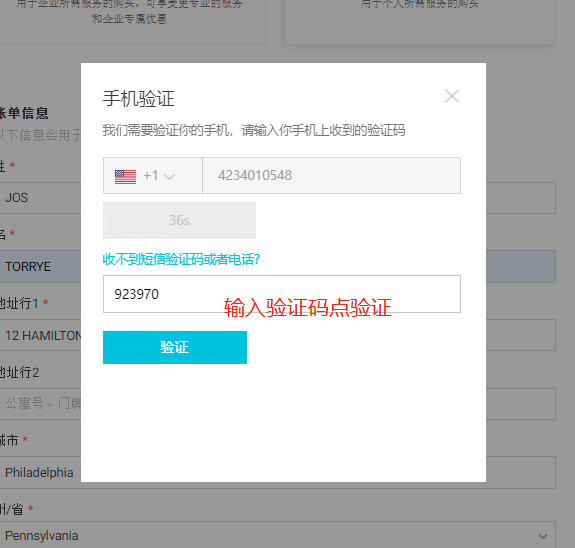Focus the verification code field 923970
The image size is (575, 548).
click(282, 294)
